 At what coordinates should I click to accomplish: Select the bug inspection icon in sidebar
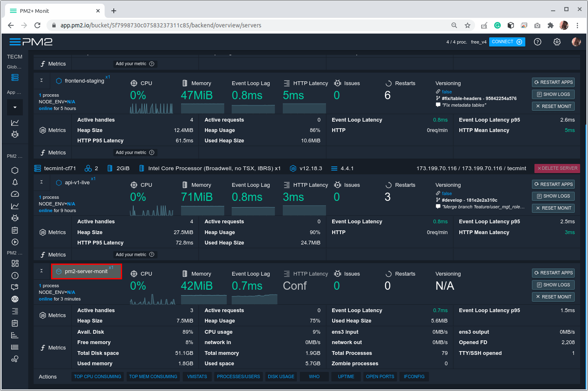click(15, 217)
